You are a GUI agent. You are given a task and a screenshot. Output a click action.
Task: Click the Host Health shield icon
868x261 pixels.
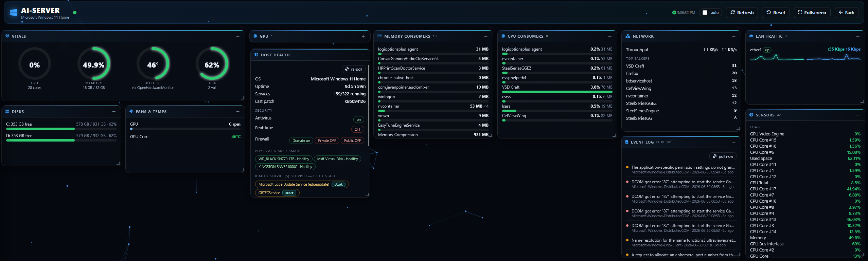(x=256, y=55)
